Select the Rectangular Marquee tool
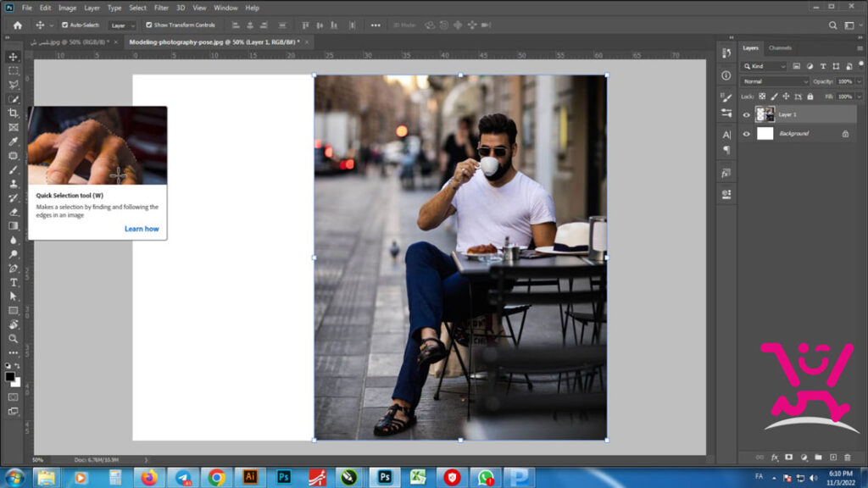This screenshot has width=868, height=488. pos(14,71)
